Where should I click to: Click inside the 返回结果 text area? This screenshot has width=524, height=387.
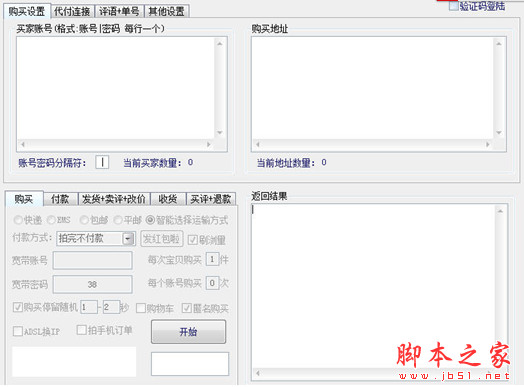click(x=374, y=286)
